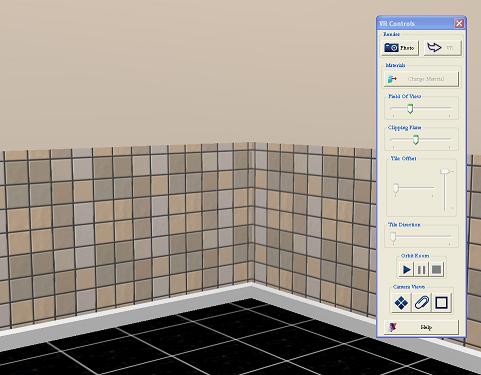The width and height of the screenshot is (481, 375).
Task: Click the painted upper wall area
Action: point(187,70)
